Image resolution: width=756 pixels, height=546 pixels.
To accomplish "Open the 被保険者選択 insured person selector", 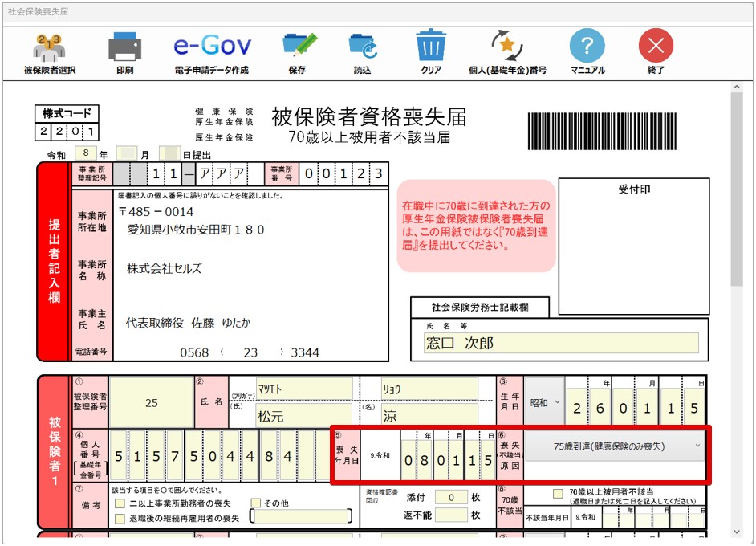I will tap(49, 53).
